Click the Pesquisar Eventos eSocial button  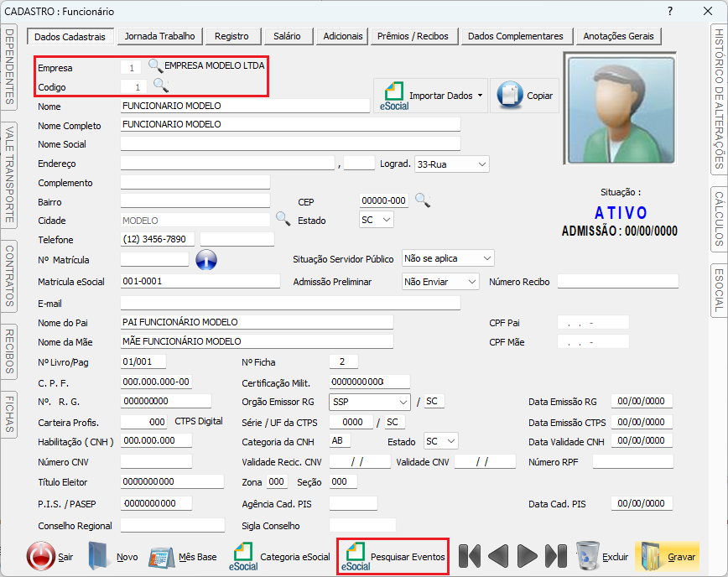click(394, 557)
